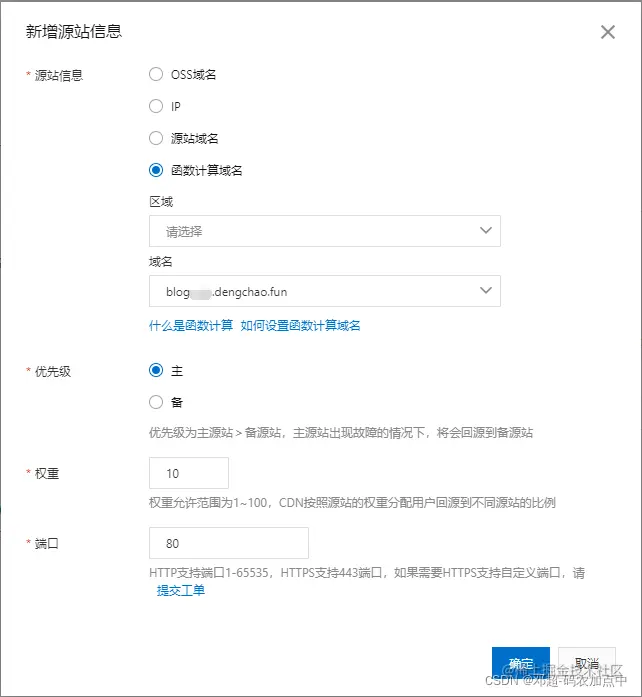Set priority to 备
Image resolution: width=642 pixels, height=697 pixels.
[156, 402]
